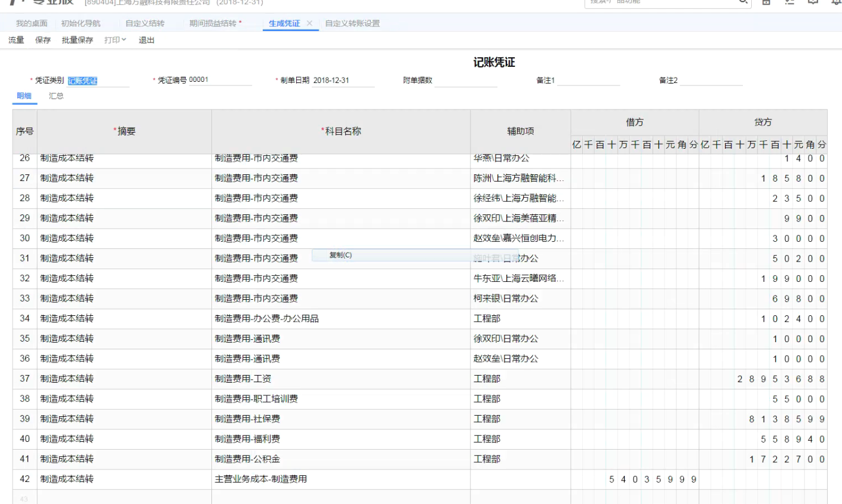Click the 保存 save button
Viewport: 842px width, 504px height.
click(42, 40)
